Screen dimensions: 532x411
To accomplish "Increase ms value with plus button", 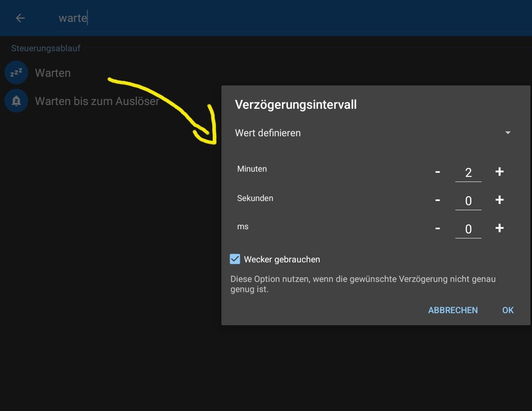I will [x=499, y=228].
